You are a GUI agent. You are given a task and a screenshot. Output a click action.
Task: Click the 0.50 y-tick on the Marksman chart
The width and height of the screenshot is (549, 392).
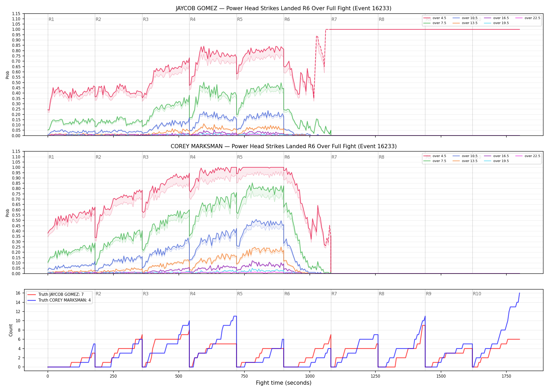coord(16,221)
